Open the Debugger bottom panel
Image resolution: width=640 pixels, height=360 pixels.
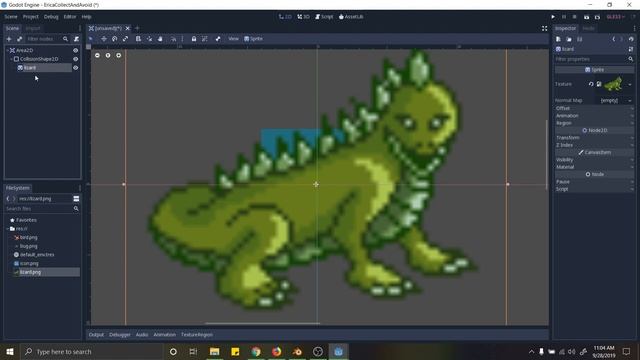pyautogui.click(x=120, y=335)
